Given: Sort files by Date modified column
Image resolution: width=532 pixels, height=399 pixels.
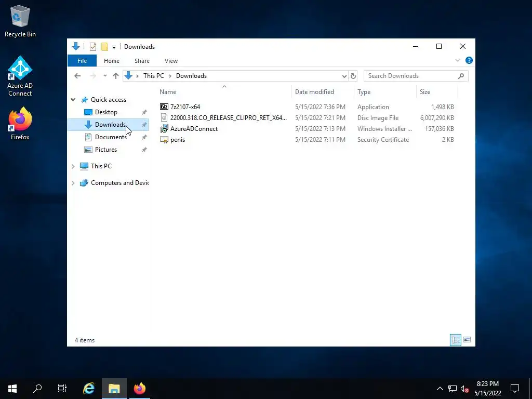Looking at the screenshot, I should coord(322,92).
